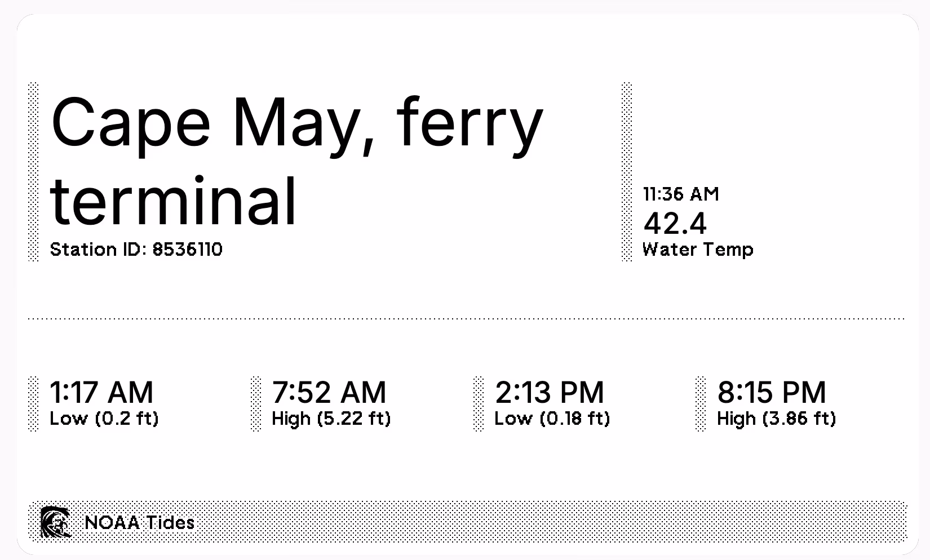Screen dimensions: 930x560
Task: Click the NOAA Tides footer label
Action: [139, 522]
